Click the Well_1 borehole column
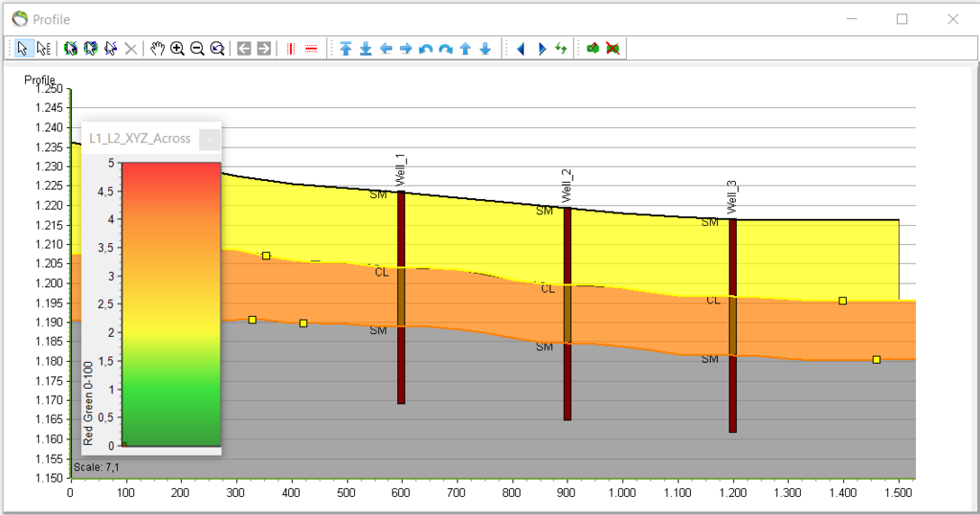The width and height of the screenshot is (980, 515). tap(401, 297)
